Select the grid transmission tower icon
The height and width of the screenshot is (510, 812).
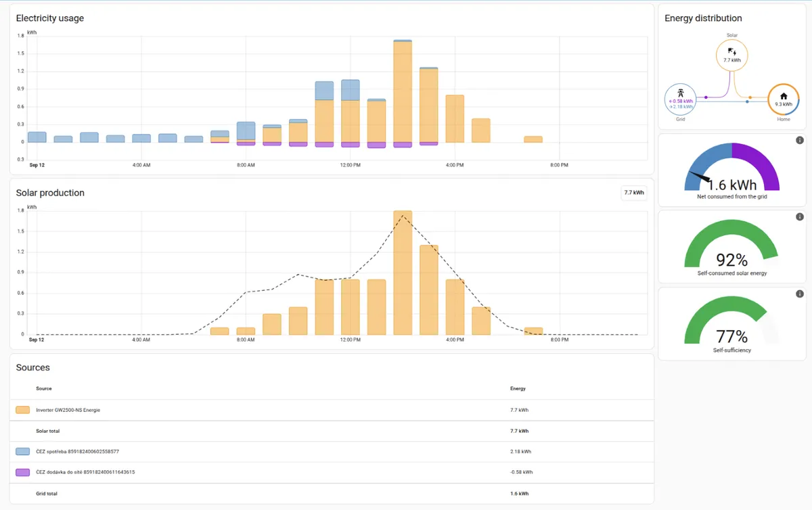(681, 92)
